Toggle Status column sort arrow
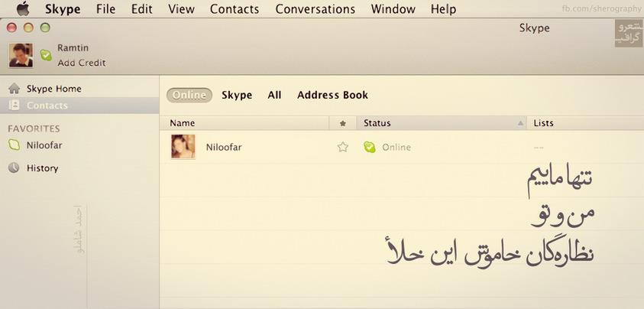644x309 pixels. pyautogui.click(x=520, y=123)
